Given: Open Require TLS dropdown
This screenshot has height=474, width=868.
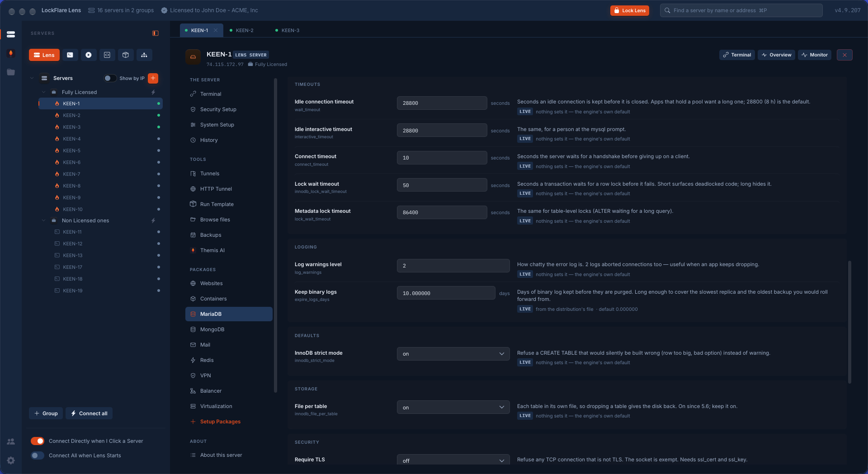Looking at the screenshot, I should [453, 460].
